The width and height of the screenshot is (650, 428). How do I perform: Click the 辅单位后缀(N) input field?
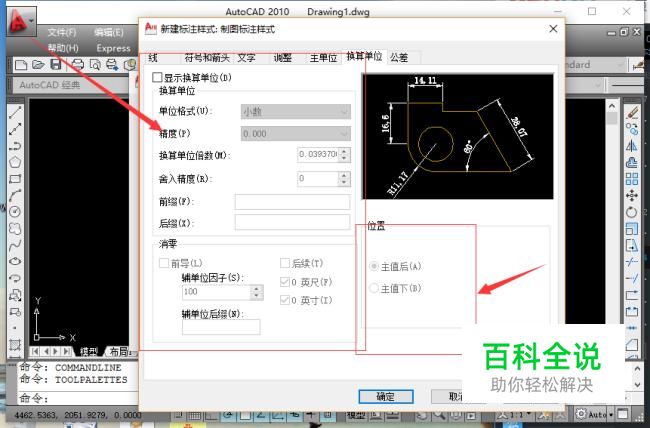tap(221, 327)
